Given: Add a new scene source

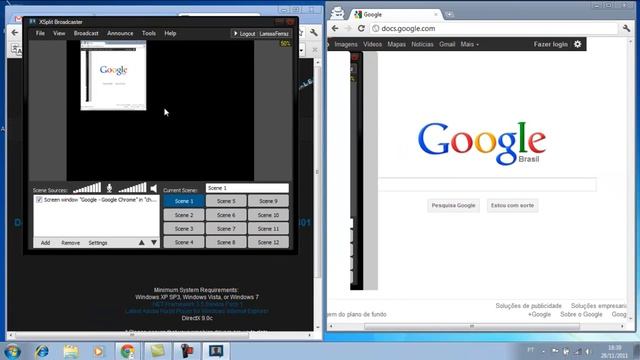Looking at the screenshot, I should coord(45,243).
